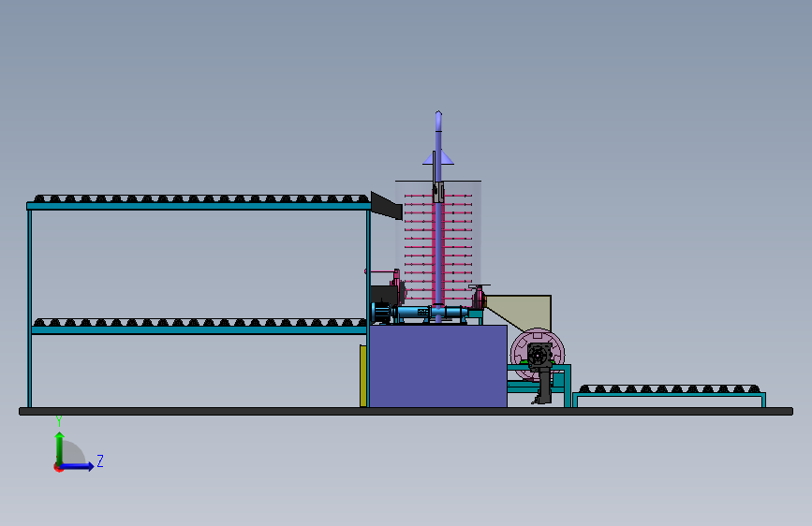Click the Y label on the triad
812x526 pixels.
tap(59, 421)
